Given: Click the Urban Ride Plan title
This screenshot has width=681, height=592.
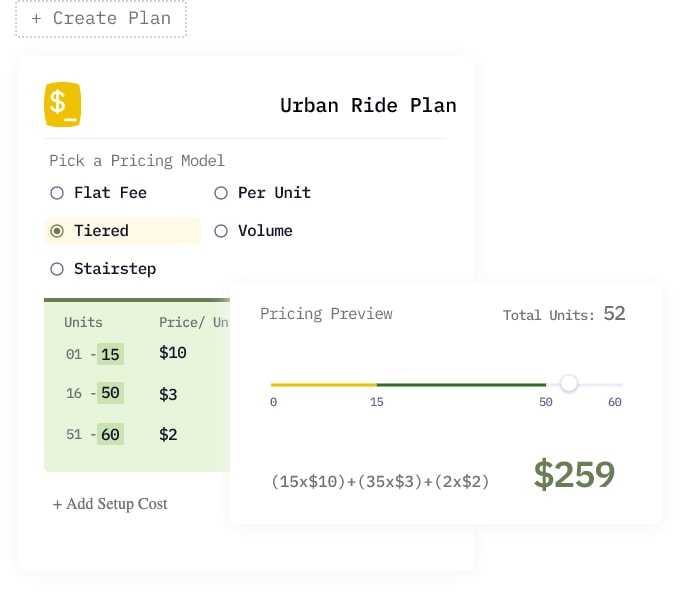Looking at the screenshot, I should [x=368, y=106].
